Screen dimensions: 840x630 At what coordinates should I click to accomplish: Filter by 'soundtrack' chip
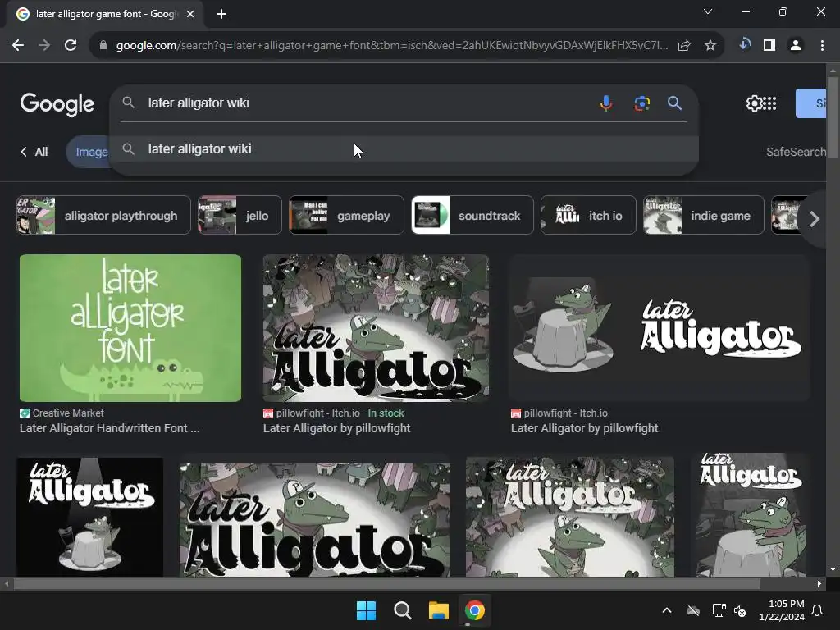pos(472,216)
